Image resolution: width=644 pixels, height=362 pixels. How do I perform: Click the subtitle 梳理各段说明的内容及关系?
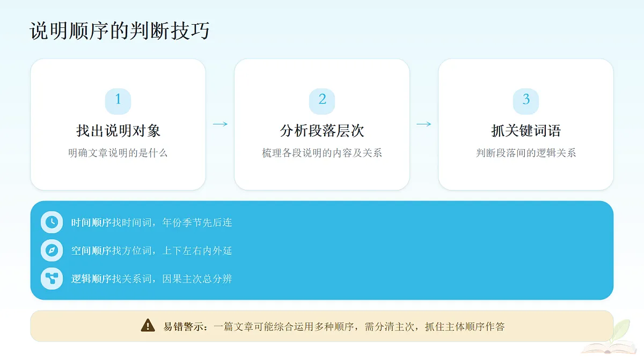point(322,153)
